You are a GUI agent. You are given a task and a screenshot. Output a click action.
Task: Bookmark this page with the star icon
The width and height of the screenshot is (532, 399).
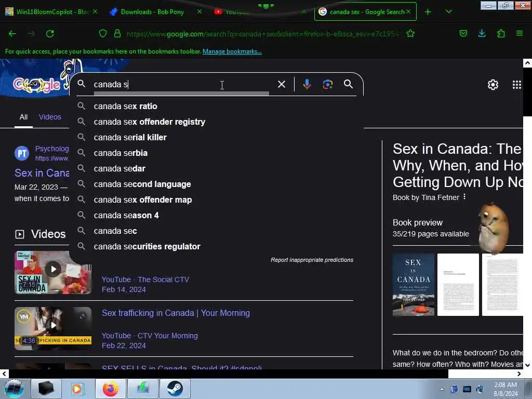[x=410, y=34]
